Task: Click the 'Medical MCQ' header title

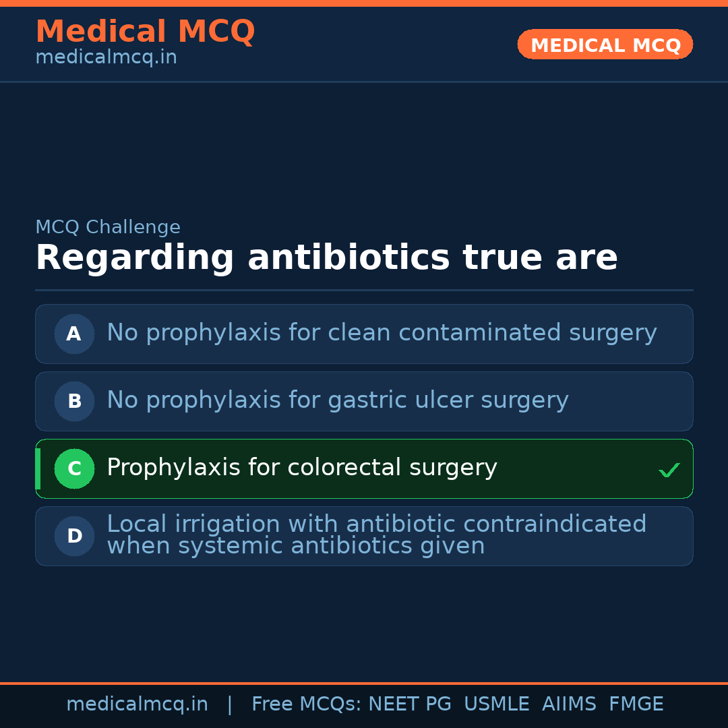Action: click(145, 31)
